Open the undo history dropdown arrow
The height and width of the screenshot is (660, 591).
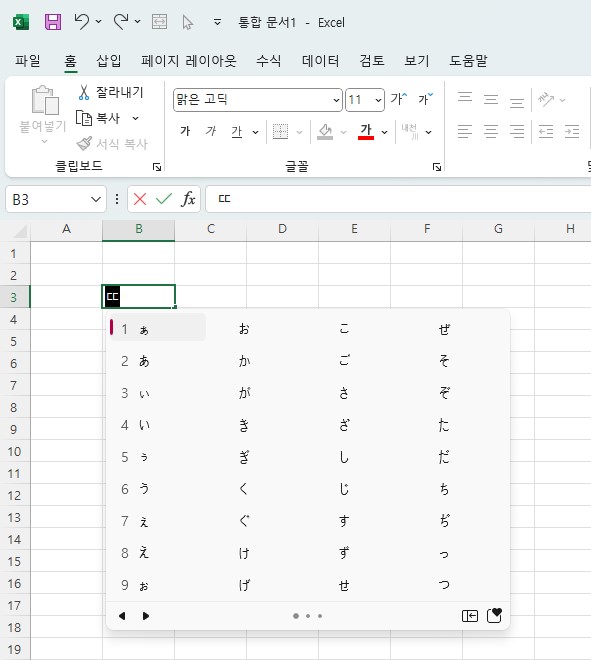coord(98,21)
